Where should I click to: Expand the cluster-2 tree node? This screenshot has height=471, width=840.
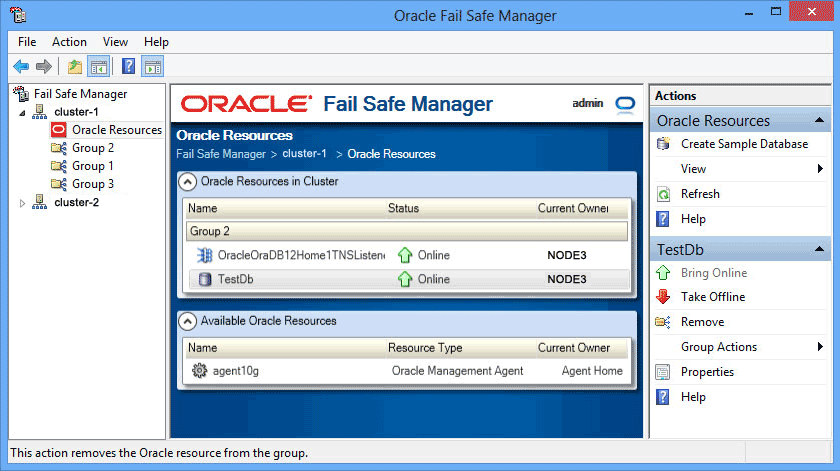coord(22,203)
